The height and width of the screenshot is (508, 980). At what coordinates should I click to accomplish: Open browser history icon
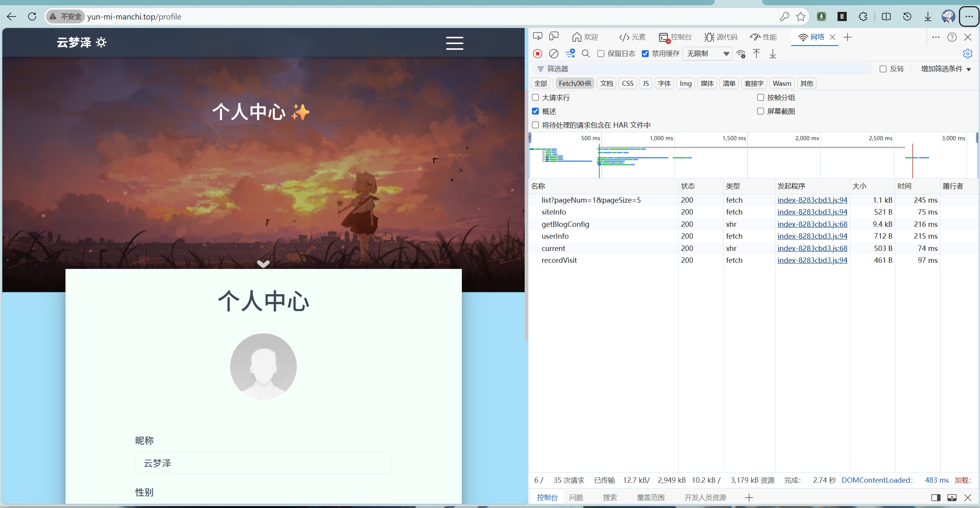point(907,16)
